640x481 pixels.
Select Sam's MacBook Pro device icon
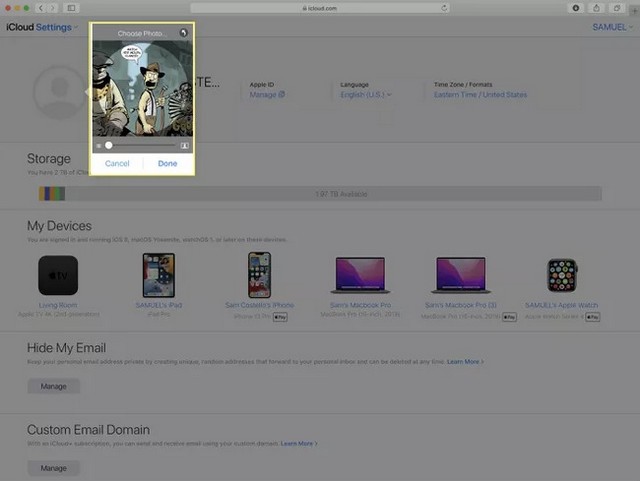pos(360,275)
